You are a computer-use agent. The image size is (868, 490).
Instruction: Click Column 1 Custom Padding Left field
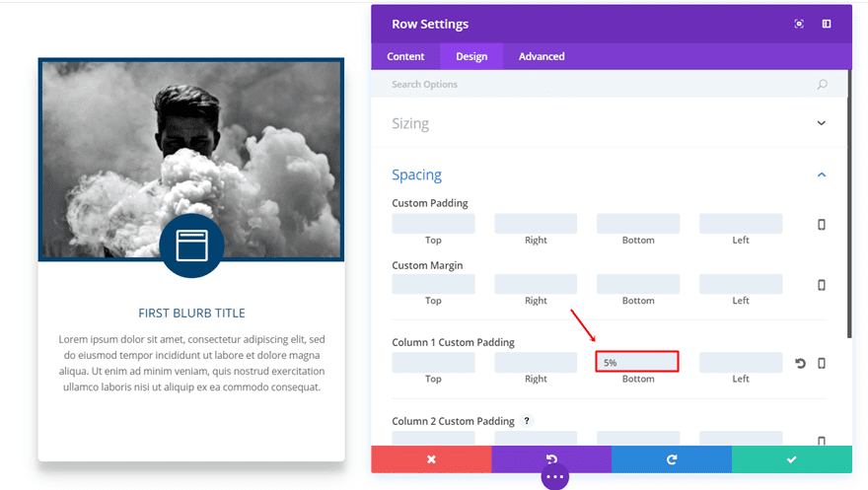click(741, 362)
